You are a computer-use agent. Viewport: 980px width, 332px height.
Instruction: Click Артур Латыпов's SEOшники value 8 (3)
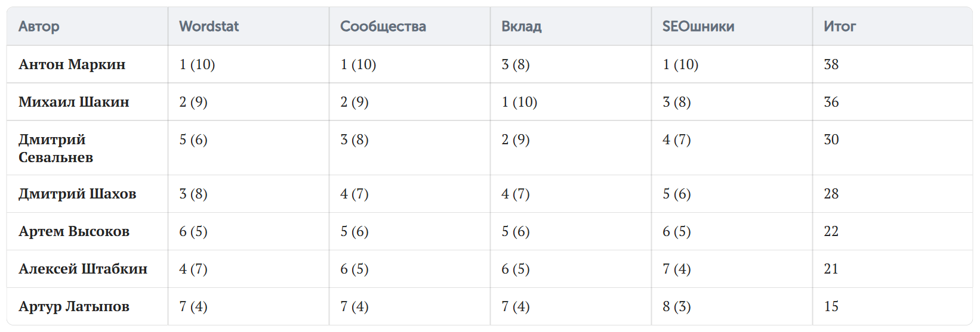677,306
